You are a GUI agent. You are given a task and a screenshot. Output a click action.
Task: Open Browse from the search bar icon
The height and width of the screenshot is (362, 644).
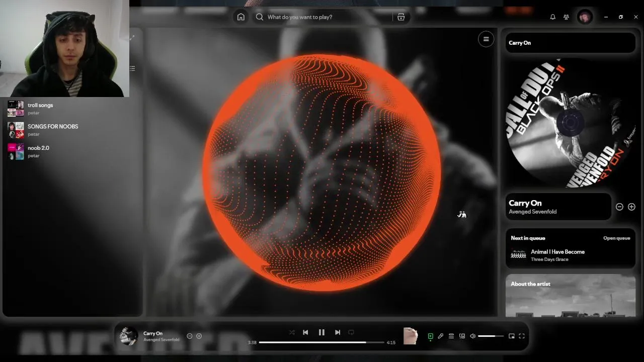pos(401,17)
